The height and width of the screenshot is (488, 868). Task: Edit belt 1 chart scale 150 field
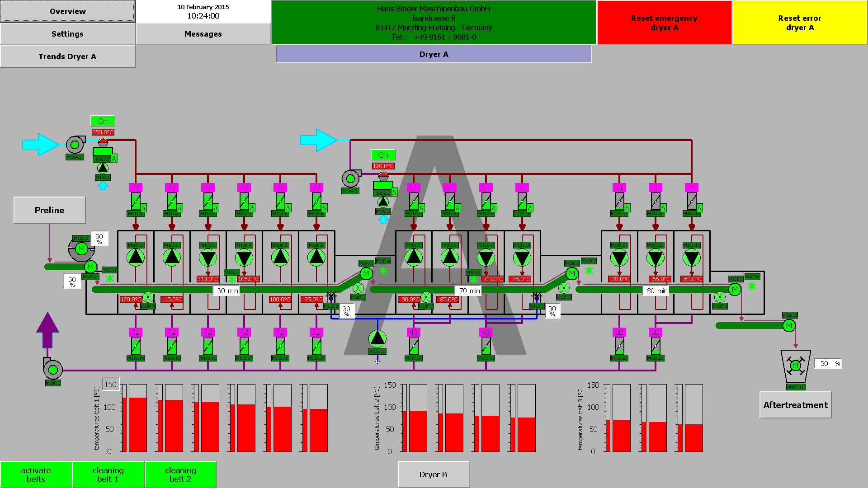111,385
